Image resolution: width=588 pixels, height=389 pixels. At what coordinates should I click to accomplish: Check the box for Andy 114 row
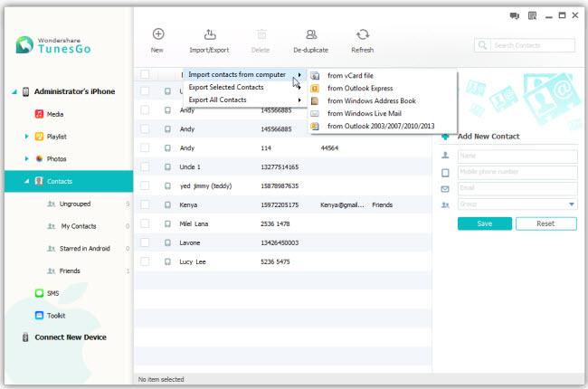coord(145,147)
